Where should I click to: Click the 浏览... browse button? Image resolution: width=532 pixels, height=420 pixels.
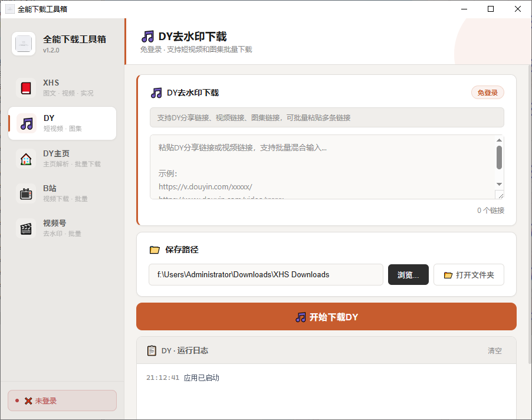pyautogui.click(x=408, y=274)
